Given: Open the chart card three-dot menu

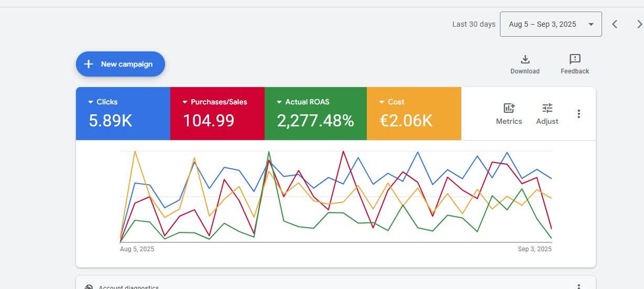Looking at the screenshot, I should click(x=578, y=114).
